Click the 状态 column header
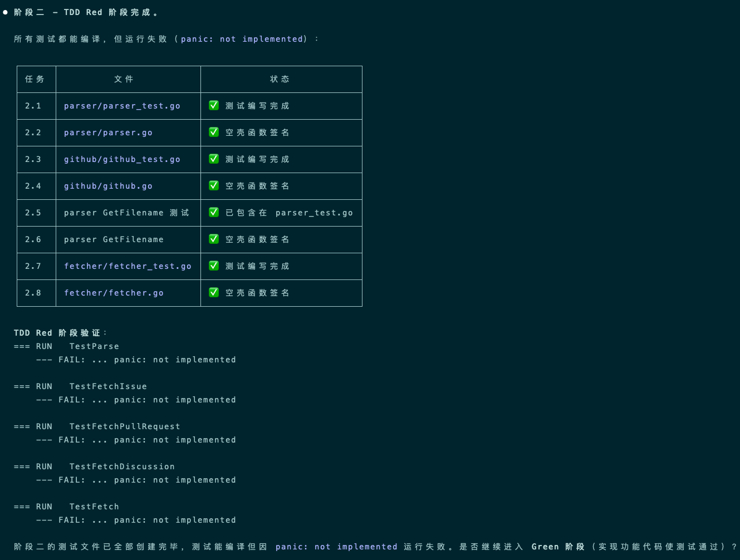Image resolution: width=740 pixels, height=560 pixels. pos(280,79)
